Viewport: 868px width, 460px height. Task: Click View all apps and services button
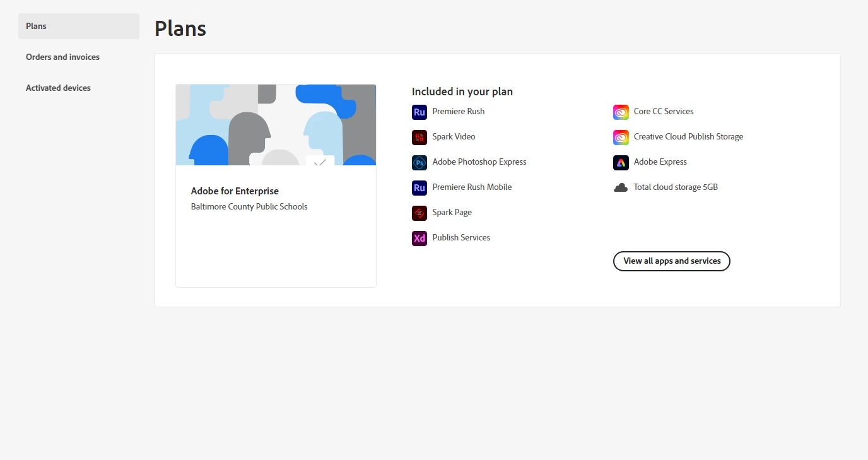672,261
